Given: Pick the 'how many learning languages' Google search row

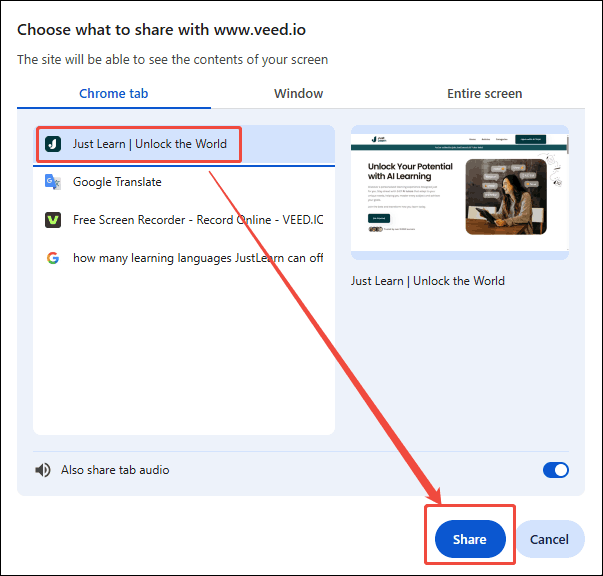Looking at the screenshot, I should click(184, 258).
